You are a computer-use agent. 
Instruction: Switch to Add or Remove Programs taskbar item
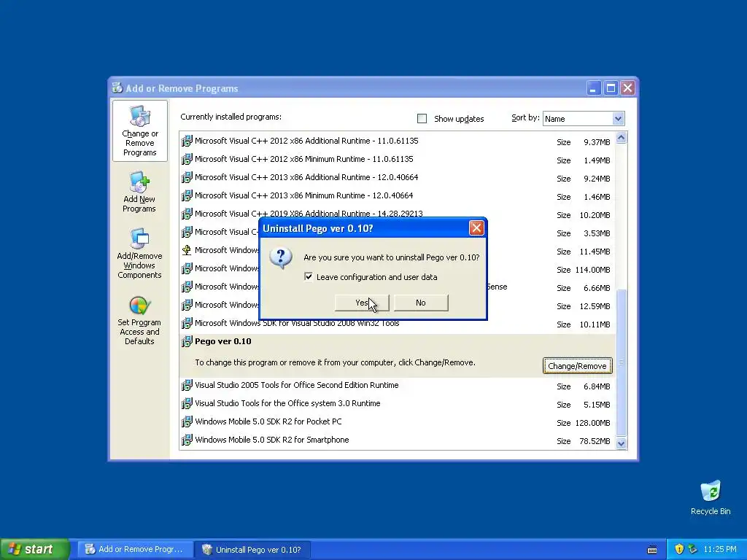pos(135,549)
